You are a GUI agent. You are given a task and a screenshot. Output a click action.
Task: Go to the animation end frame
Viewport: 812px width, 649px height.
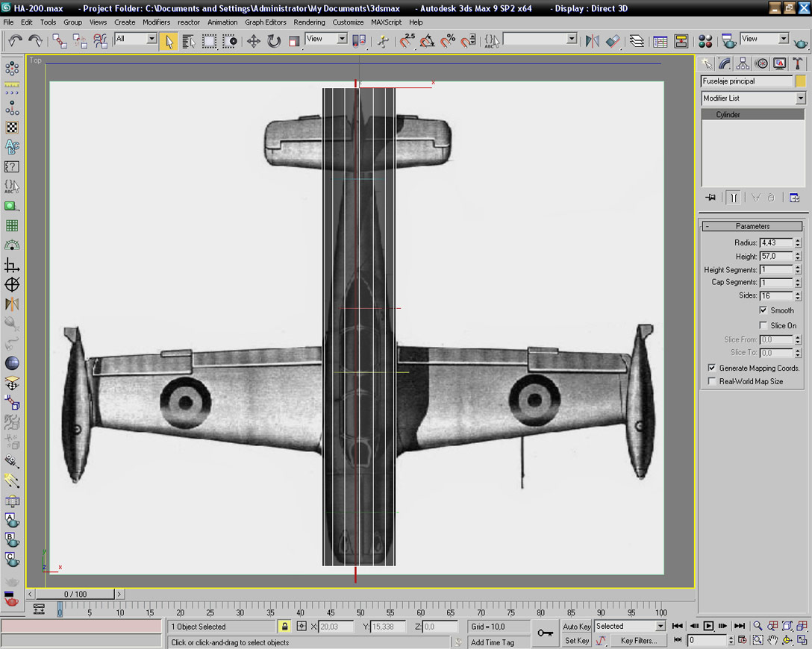[x=740, y=626]
